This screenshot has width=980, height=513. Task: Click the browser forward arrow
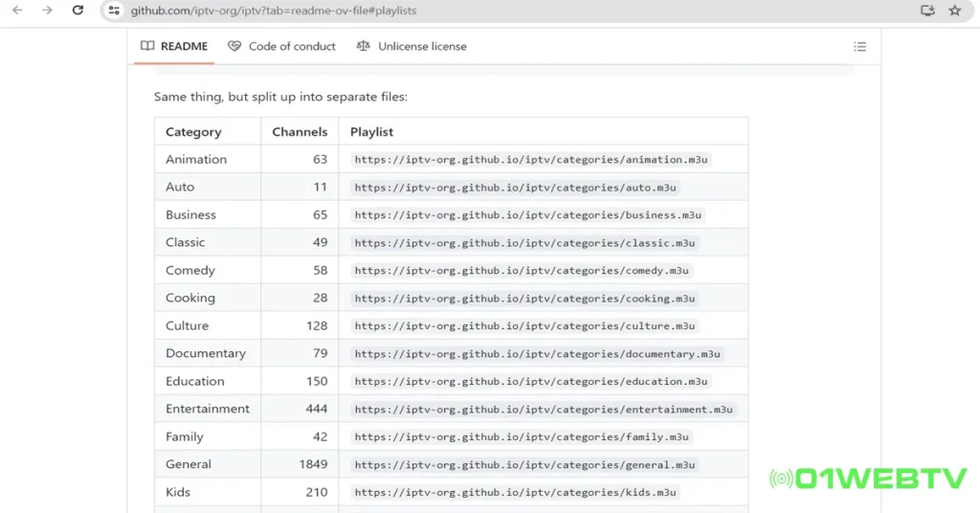pos(47,11)
